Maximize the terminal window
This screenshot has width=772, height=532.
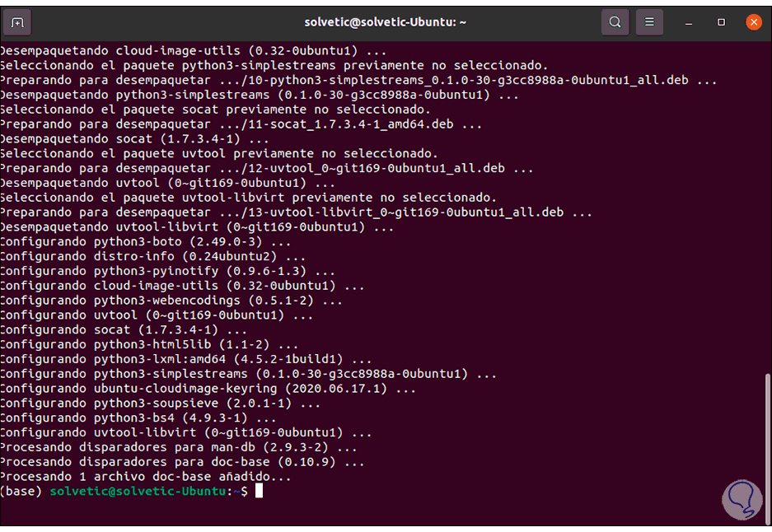721,22
